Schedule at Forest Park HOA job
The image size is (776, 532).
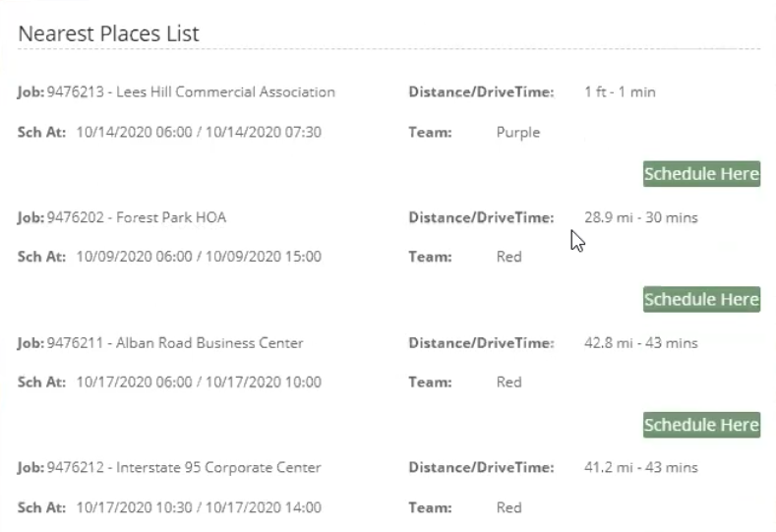tap(701, 299)
